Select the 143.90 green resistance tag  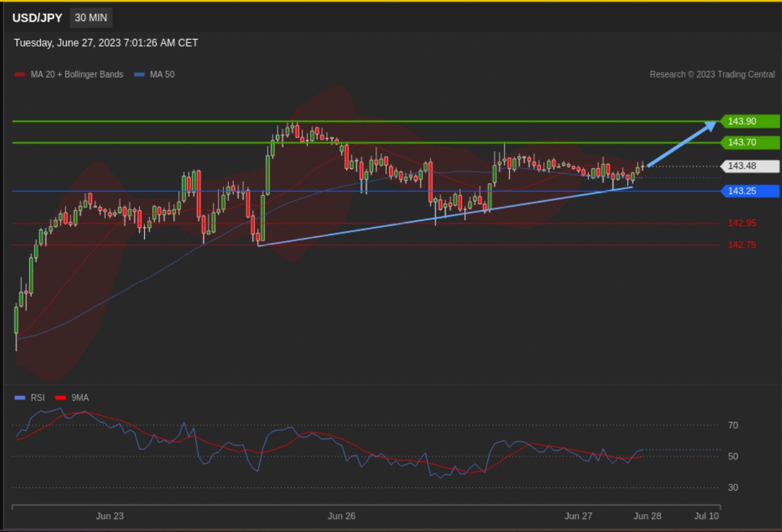[749, 121]
